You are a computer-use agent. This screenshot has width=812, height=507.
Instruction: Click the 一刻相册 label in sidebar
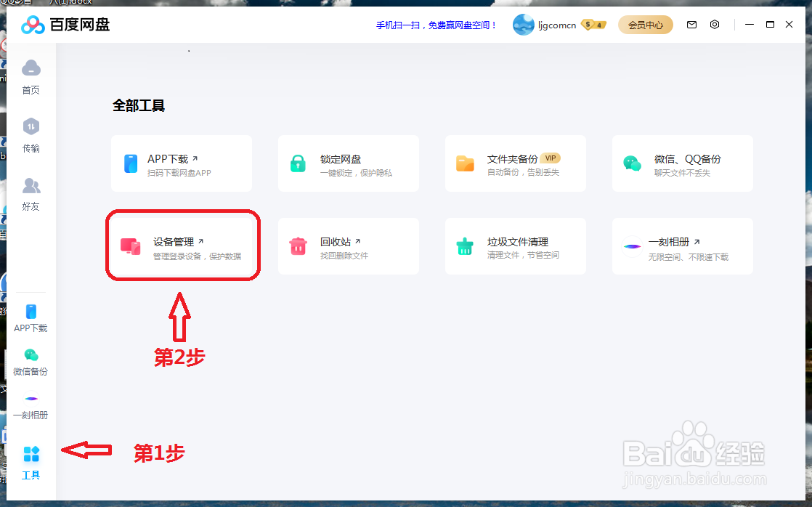pos(31,415)
